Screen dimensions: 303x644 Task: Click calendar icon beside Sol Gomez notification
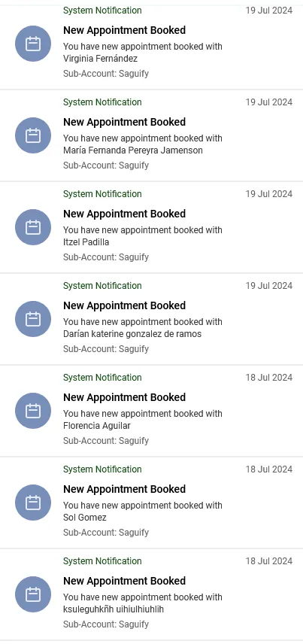click(33, 503)
